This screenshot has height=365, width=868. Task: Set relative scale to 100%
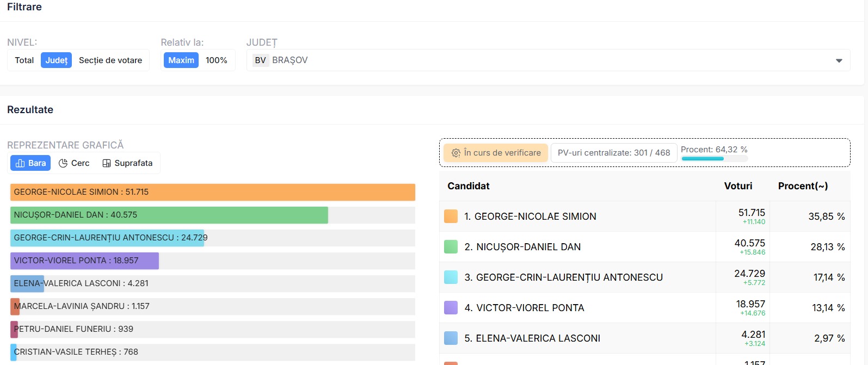coord(217,60)
